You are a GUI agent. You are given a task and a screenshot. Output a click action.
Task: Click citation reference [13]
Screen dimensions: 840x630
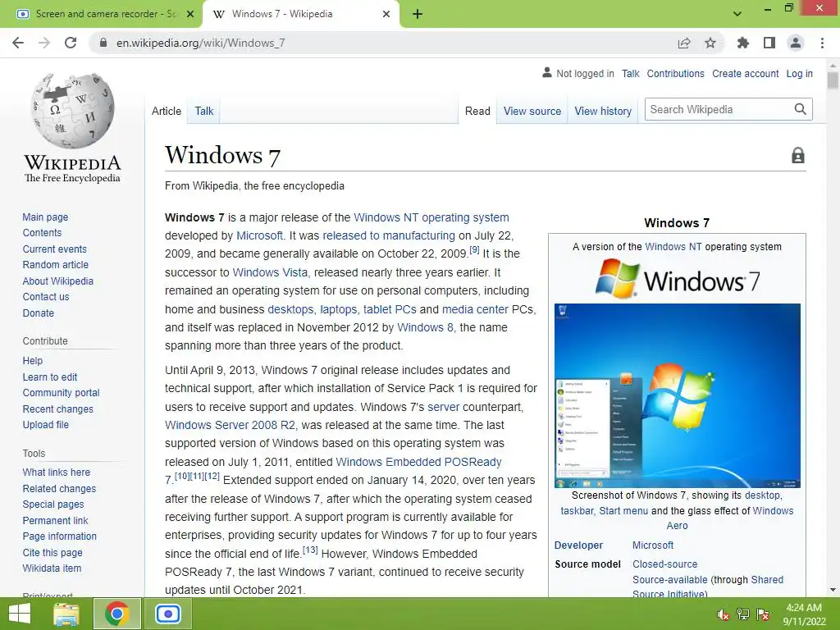(x=310, y=550)
